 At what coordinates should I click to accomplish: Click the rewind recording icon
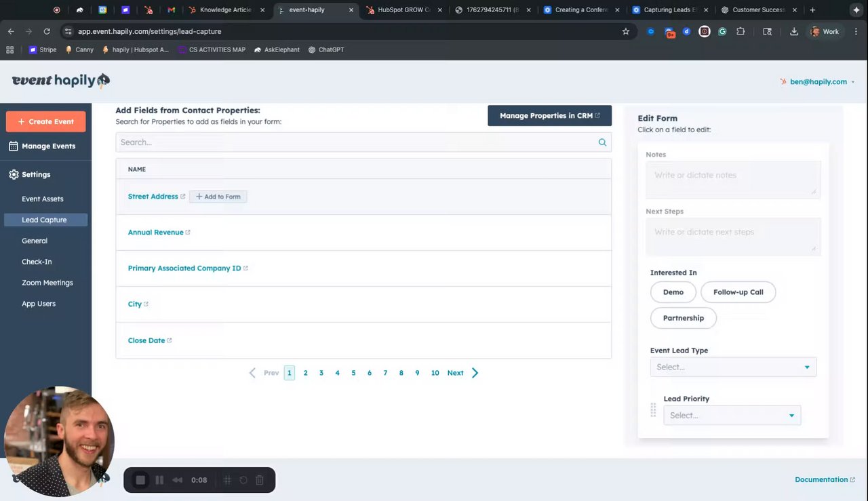[x=178, y=480]
